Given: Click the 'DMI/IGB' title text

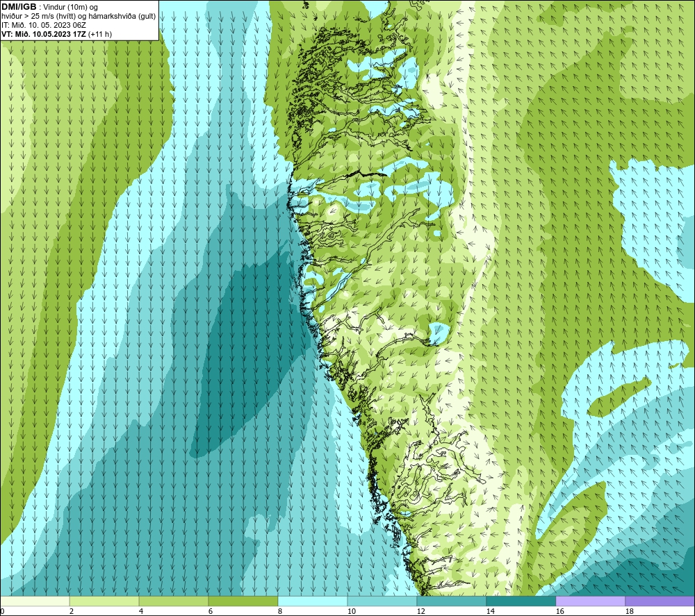Looking at the screenshot, I should pos(19,7).
